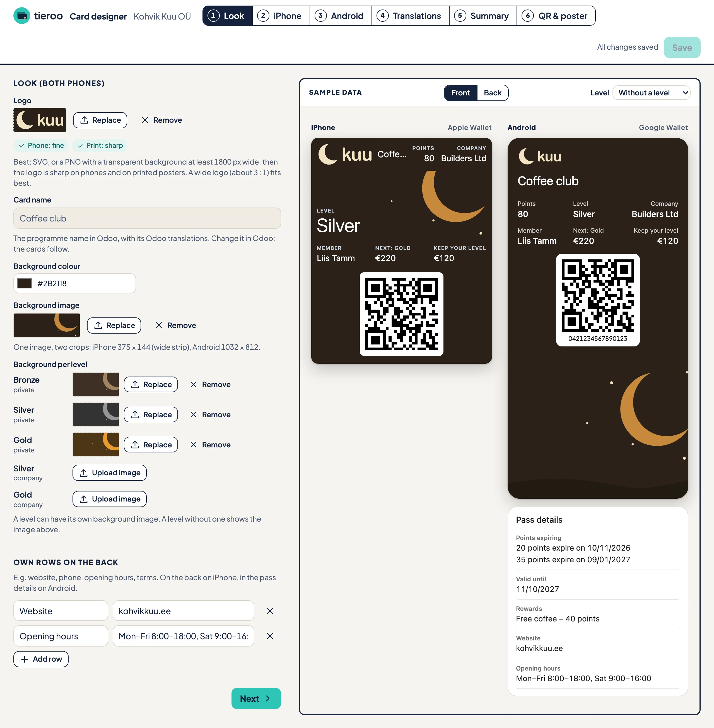Screen dimensions: 714x728
Task: Click the kuu logo thumbnail
Action: 40,120
